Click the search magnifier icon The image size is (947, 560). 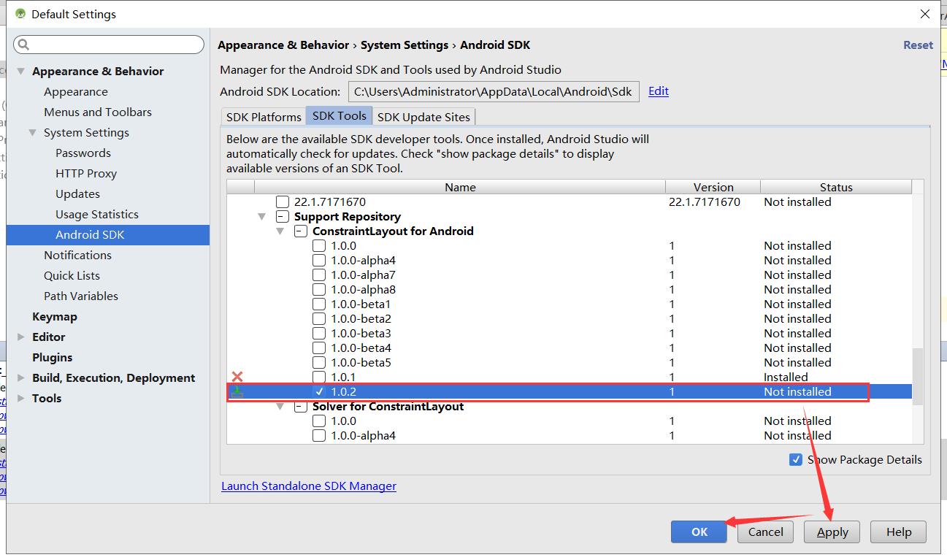pyautogui.click(x=23, y=45)
